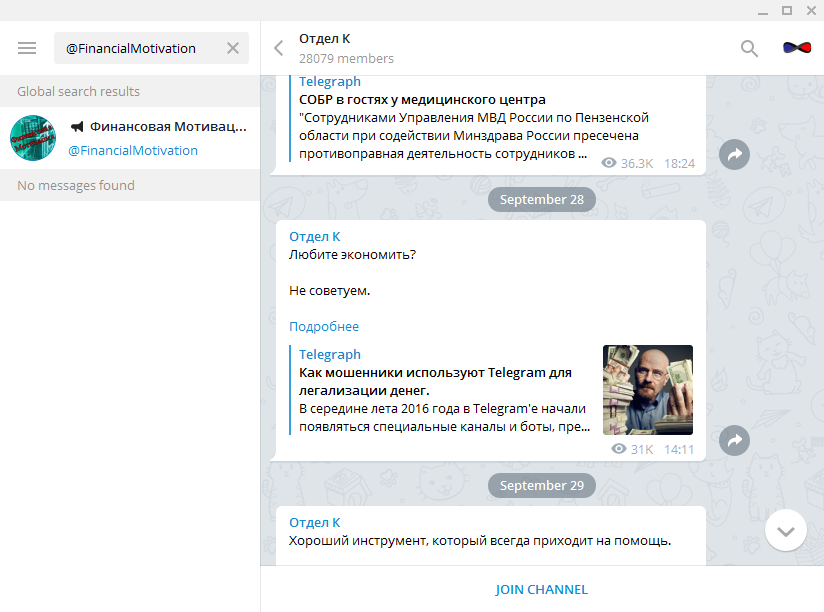Search within the Отдел К channel
The width and height of the screenshot is (824, 612).
pyautogui.click(x=749, y=48)
